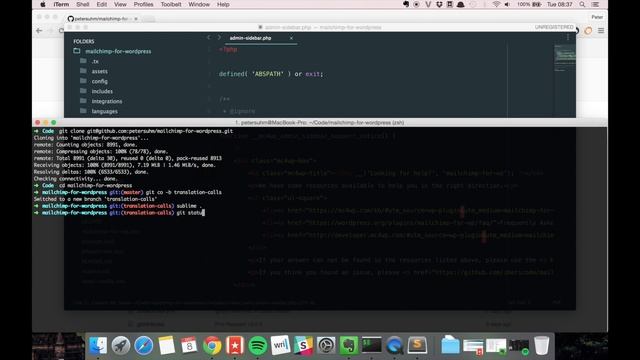Select the admin-sidebar.php tab in Sublime
The image size is (640, 360).
tap(250, 38)
